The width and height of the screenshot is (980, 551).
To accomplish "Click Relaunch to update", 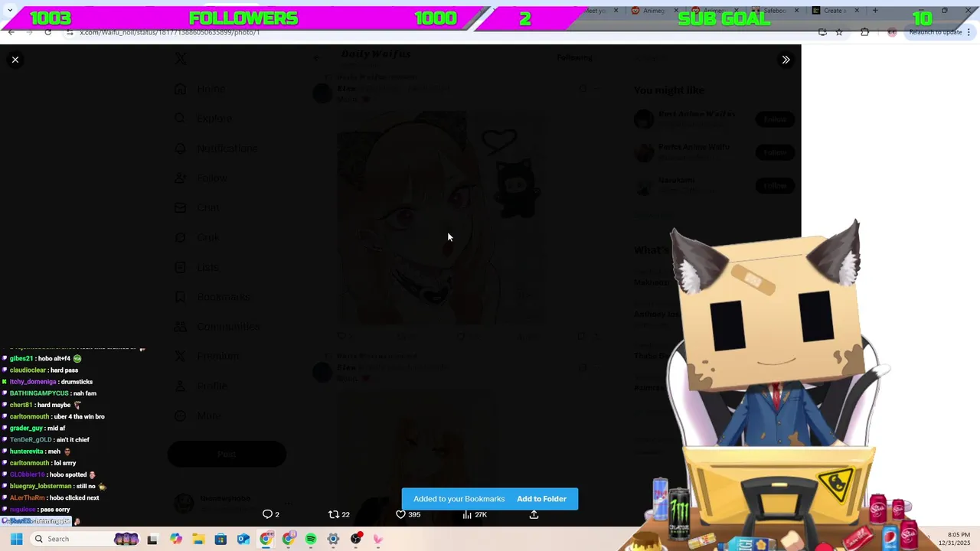I will (935, 32).
